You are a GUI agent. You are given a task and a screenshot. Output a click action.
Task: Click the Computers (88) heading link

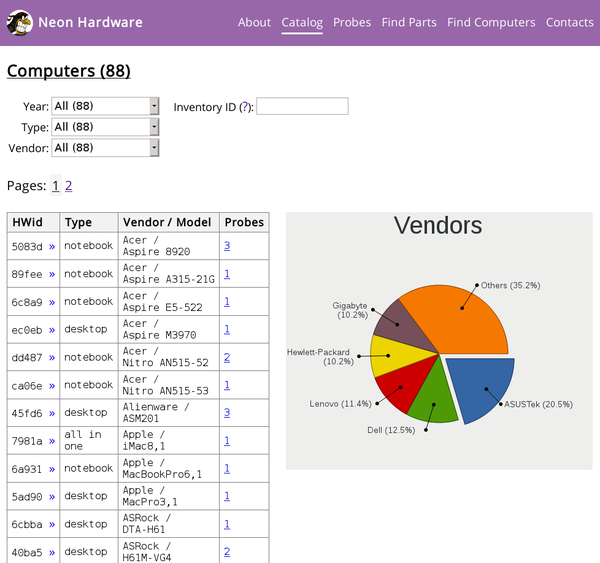(x=68, y=71)
